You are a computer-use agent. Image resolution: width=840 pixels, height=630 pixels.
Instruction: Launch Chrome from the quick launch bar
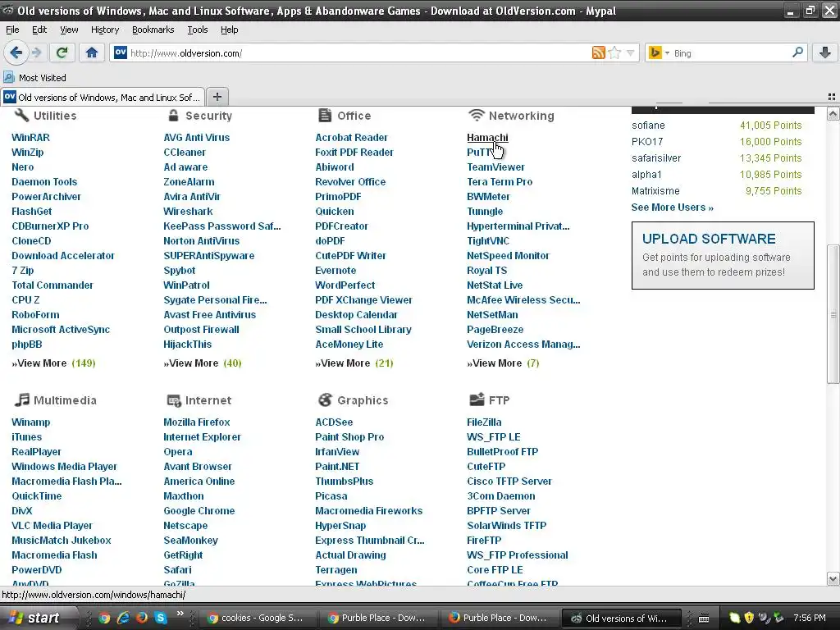[104, 619]
